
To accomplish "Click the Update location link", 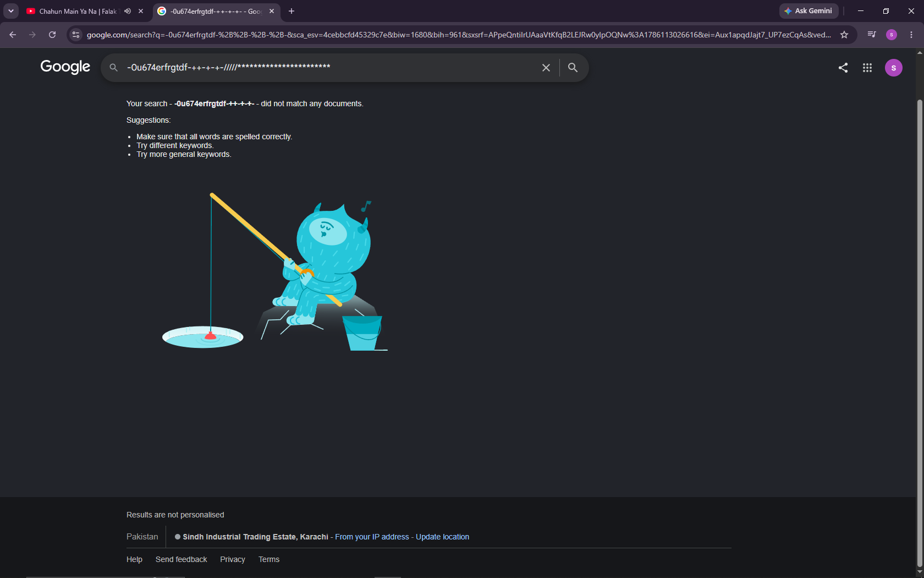I will tap(442, 537).
